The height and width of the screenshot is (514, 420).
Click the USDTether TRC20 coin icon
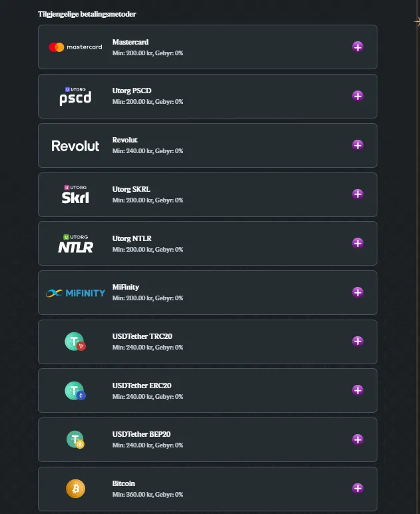(75, 342)
